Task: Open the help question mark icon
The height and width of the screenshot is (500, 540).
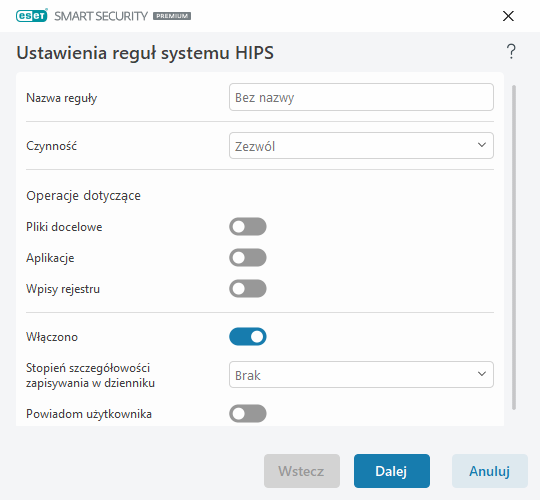Action: click(511, 52)
